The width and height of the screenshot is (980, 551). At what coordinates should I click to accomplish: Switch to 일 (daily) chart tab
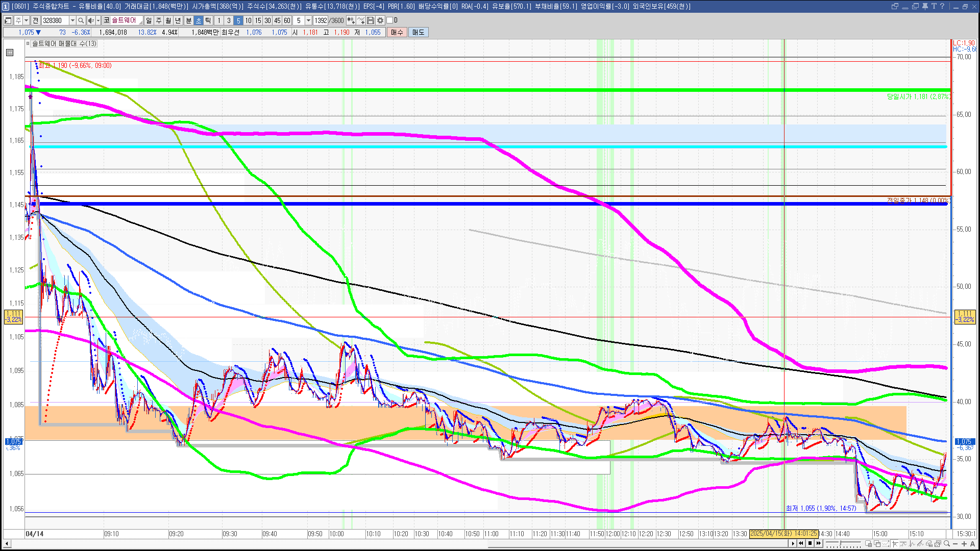tap(149, 20)
